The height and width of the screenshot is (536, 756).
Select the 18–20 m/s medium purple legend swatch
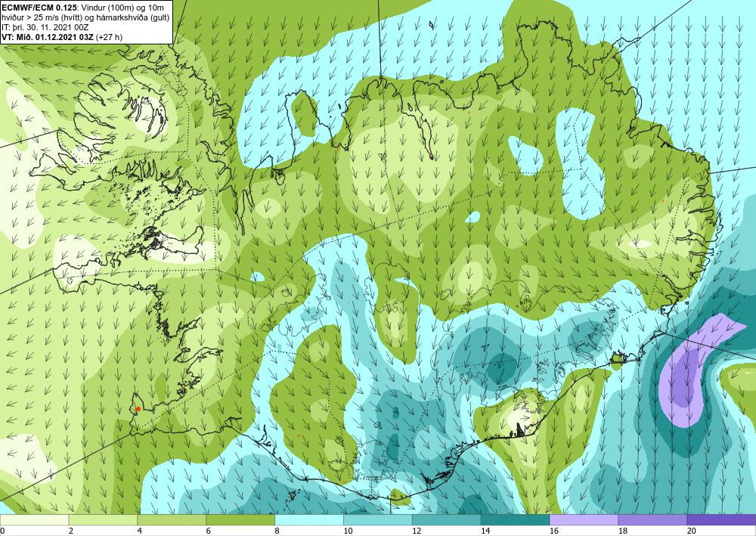click(x=652, y=519)
